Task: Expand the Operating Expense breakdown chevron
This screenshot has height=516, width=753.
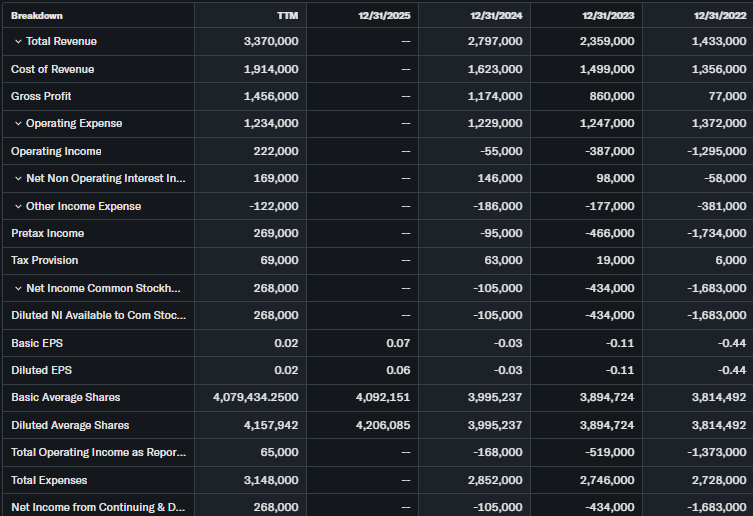Action: (18, 124)
